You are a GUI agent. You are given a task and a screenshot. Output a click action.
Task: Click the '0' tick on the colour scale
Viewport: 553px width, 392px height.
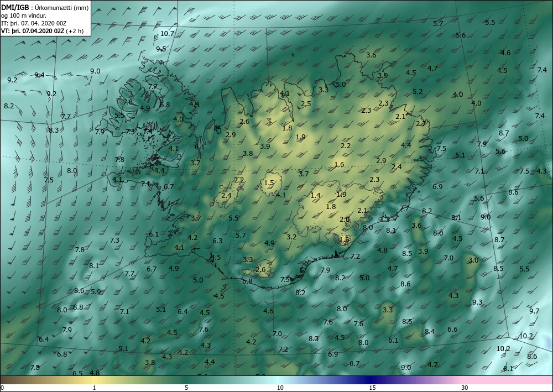(x=2, y=388)
